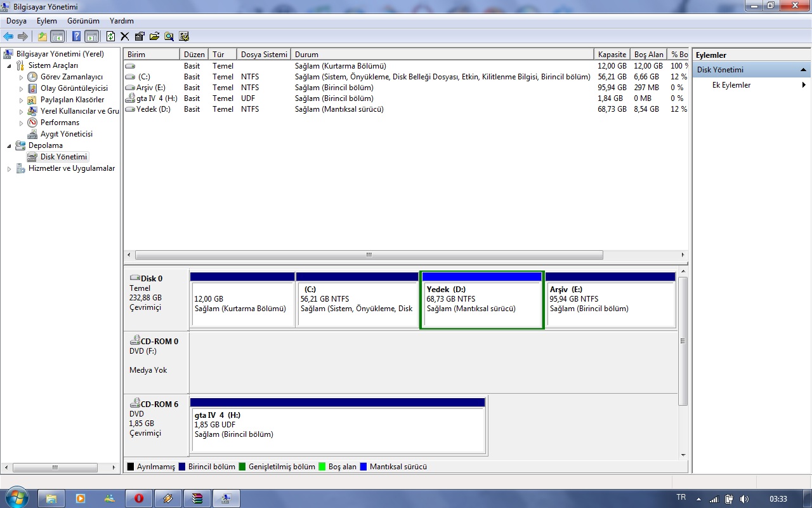The width and height of the screenshot is (812, 508).
Task: Click the disk map vertical scrollbar
Action: point(683,341)
